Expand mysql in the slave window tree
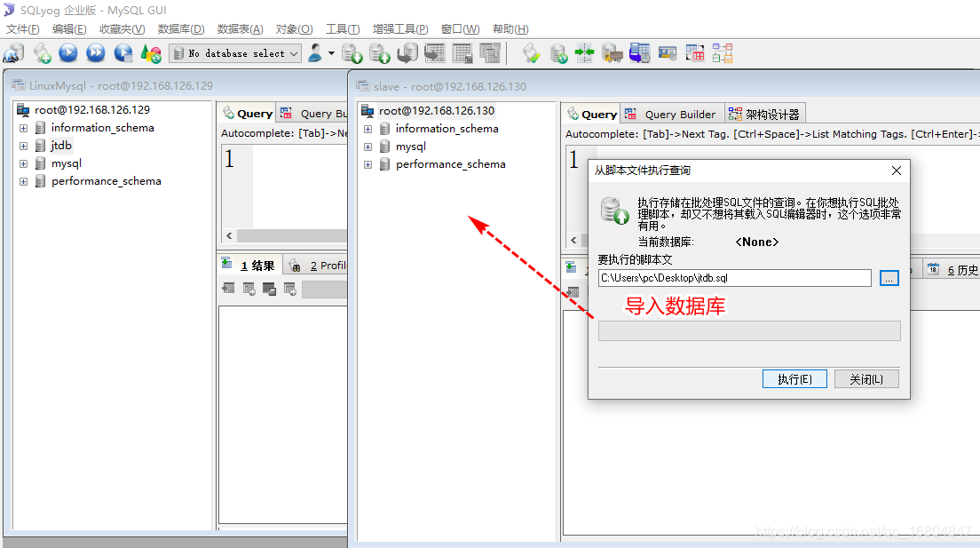Viewport: 980px width, 548px height. coord(367,147)
